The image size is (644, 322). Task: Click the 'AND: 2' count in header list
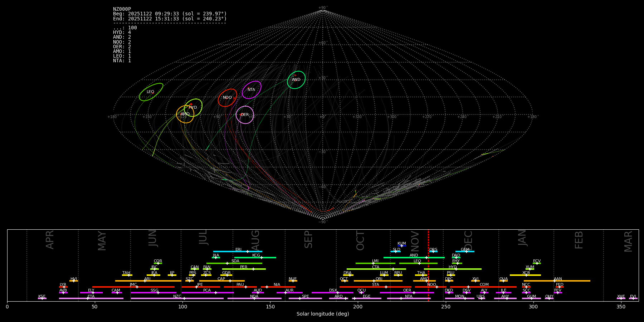[x=122, y=37]
